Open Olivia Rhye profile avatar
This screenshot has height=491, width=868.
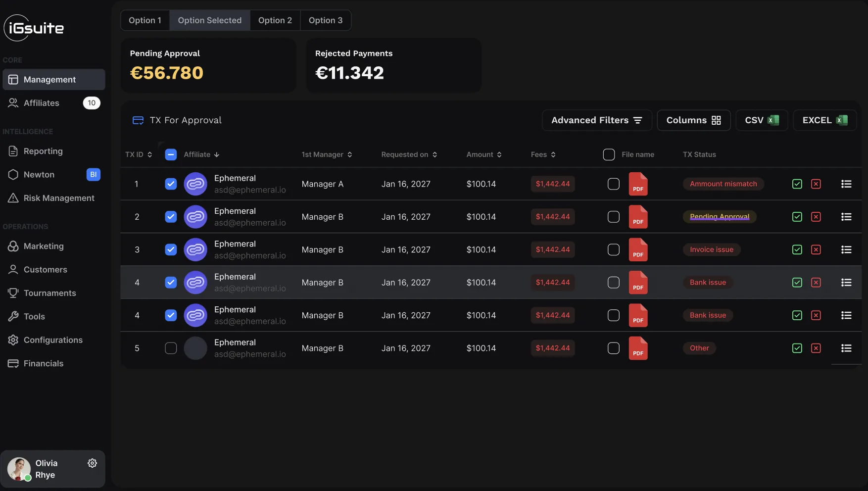pyautogui.click(x=19, y=469)
